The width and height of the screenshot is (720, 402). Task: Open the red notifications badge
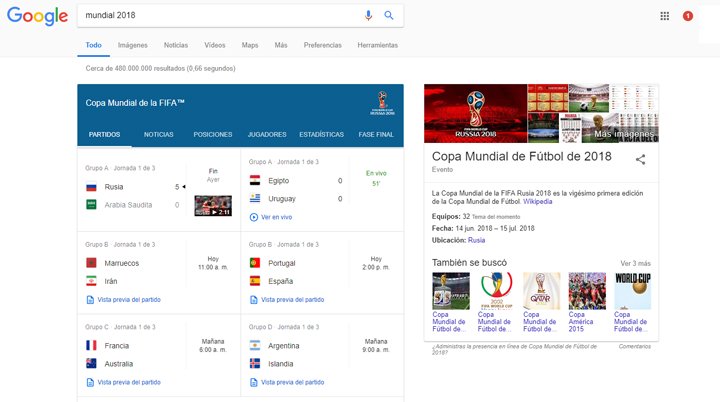click(x=688, y=16)
